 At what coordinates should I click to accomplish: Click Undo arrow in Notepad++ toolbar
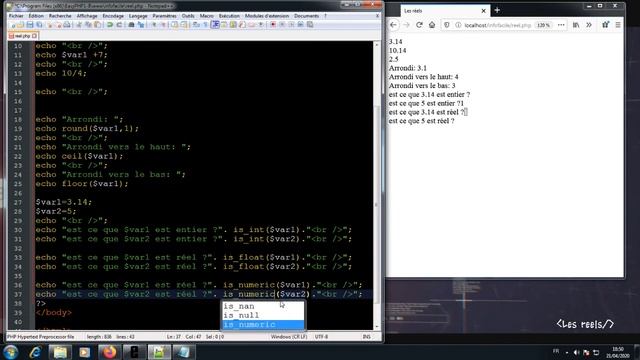tap(109, 24)
